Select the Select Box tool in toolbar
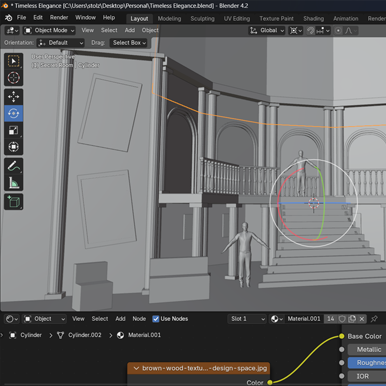This screenshot has height=386, width=386. pos(13,61)
